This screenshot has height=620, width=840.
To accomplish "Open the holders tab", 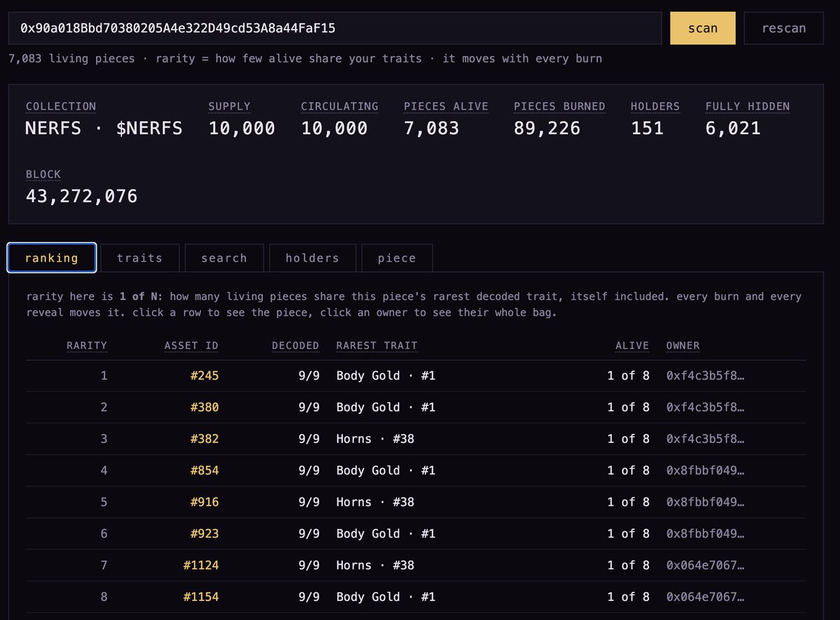I will pos(312,258).
